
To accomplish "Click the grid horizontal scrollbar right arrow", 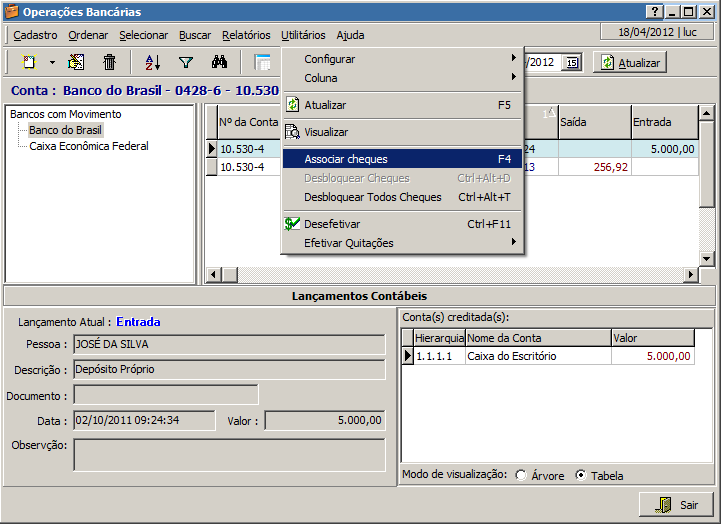I will click(690, 275).
